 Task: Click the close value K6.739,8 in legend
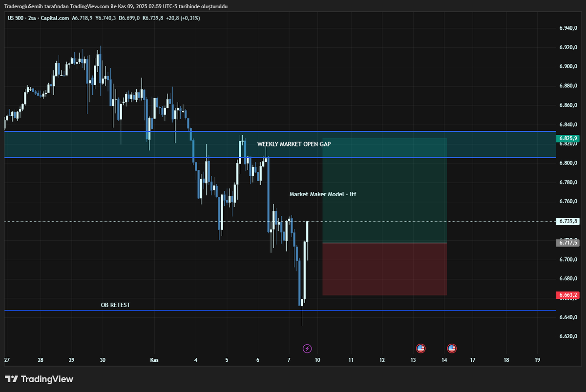click(x=153, y=18)
